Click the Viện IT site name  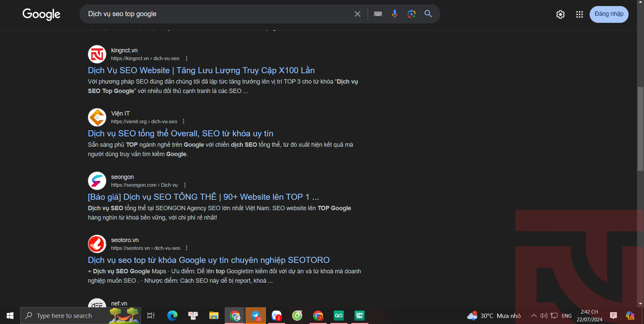(120, 113)
